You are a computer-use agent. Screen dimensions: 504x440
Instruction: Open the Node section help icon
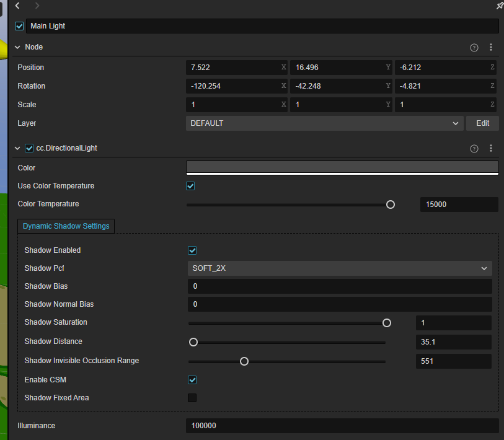coord(474,47)
